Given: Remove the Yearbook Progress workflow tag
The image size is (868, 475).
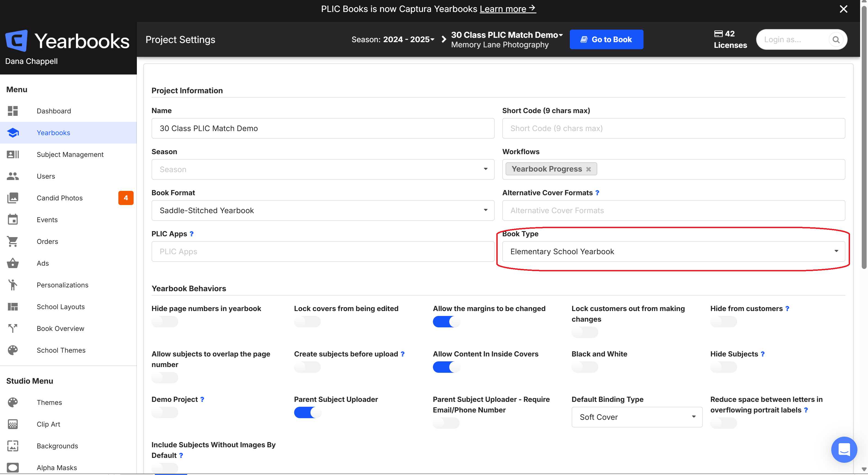Looking at the screenshot, I should click(588, 169).
